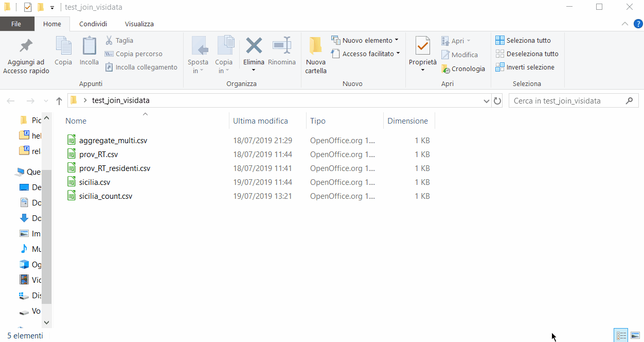This screenshot has height=342, width=644.
Task: Click the navigation pane scrollbar down arrow
Action: [46, 322]
